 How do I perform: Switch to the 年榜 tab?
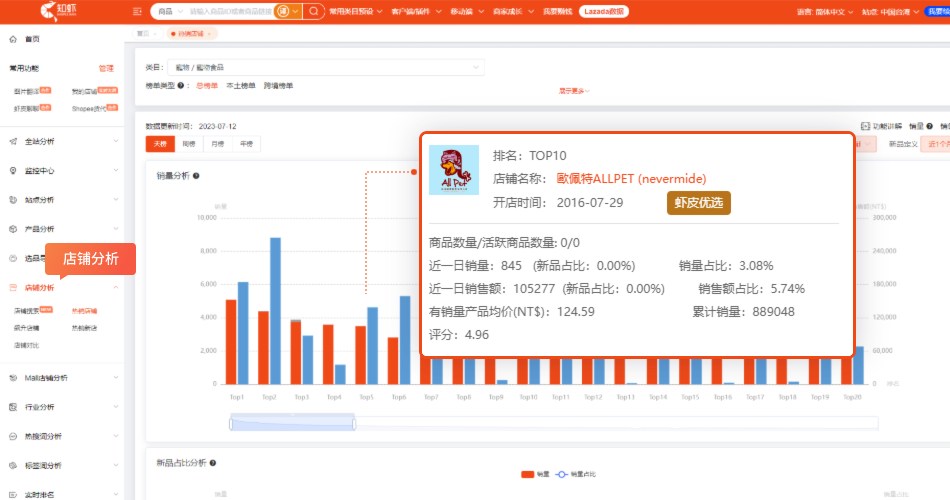(246, 144)
